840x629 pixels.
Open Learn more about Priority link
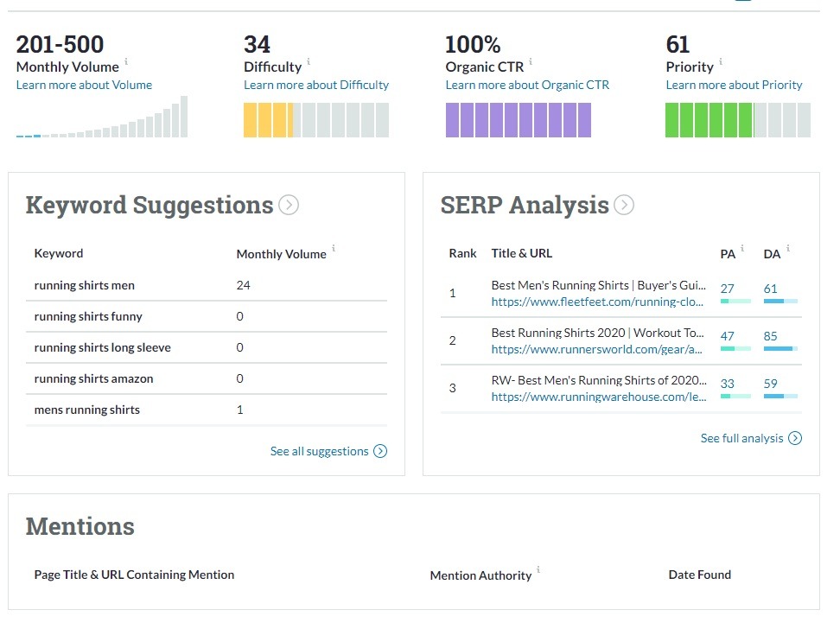point(734,85)
